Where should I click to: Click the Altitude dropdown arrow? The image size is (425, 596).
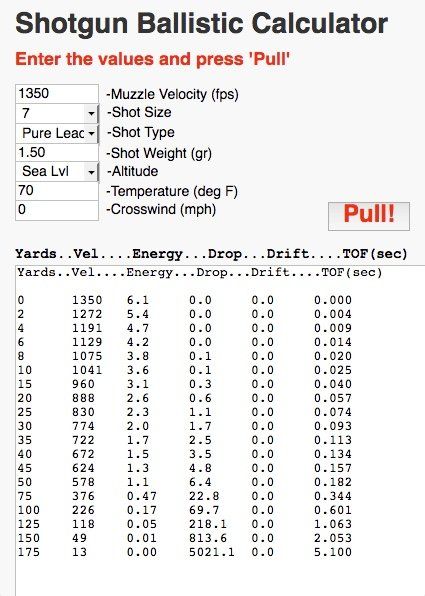[91, 172]
